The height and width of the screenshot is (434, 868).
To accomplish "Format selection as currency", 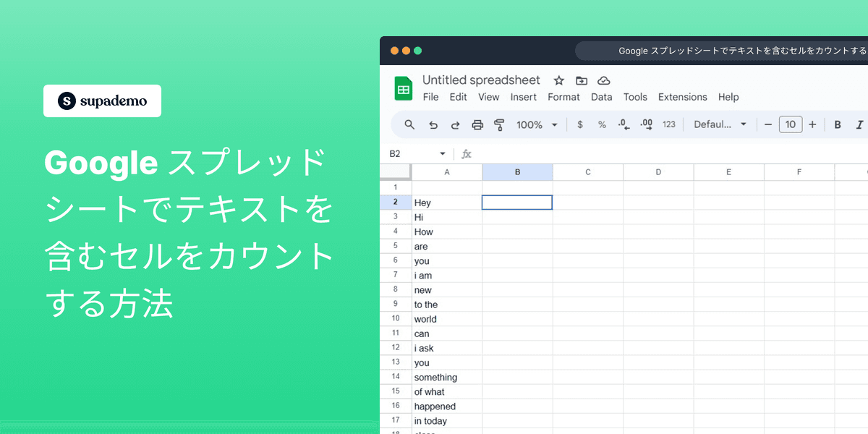I will click(579, 124).
